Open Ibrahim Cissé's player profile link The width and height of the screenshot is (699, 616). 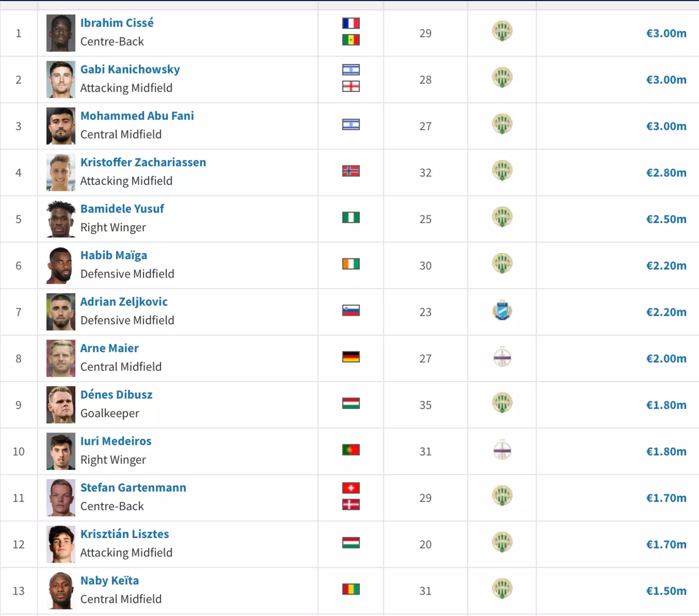[x=117, y=23]
